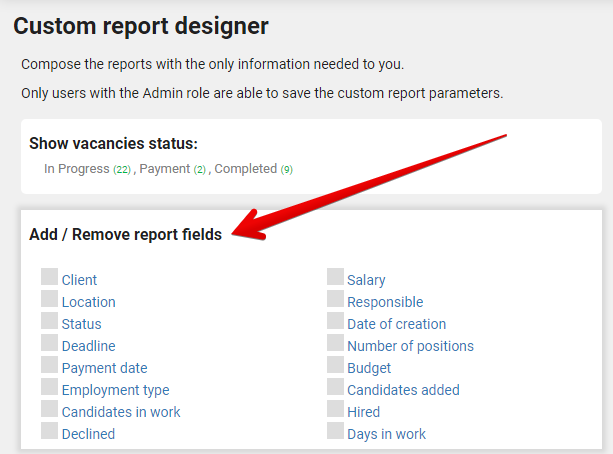613x454 pixels.
Task: Check the Hired field checkbox
Action: pyautogui.click(x=335, y=409)
